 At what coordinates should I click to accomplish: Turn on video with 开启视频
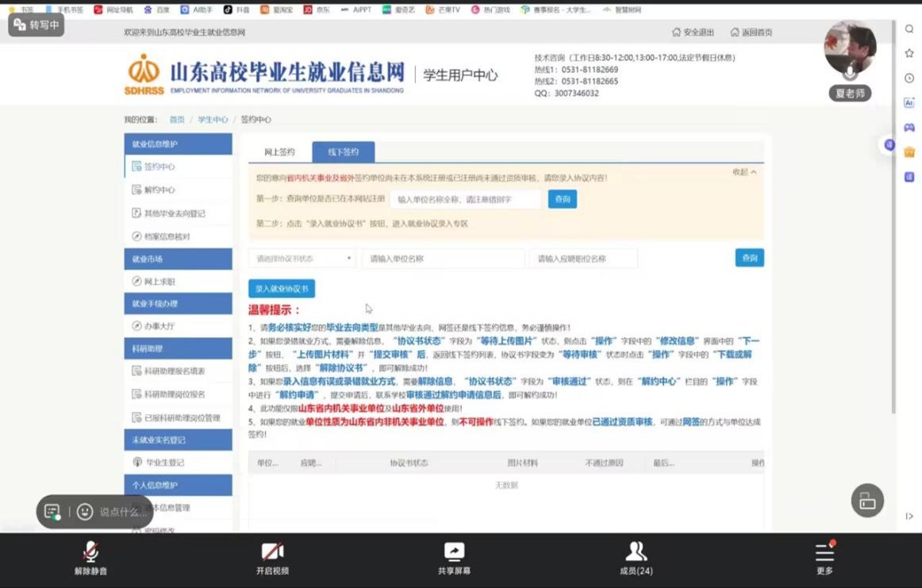272,557
